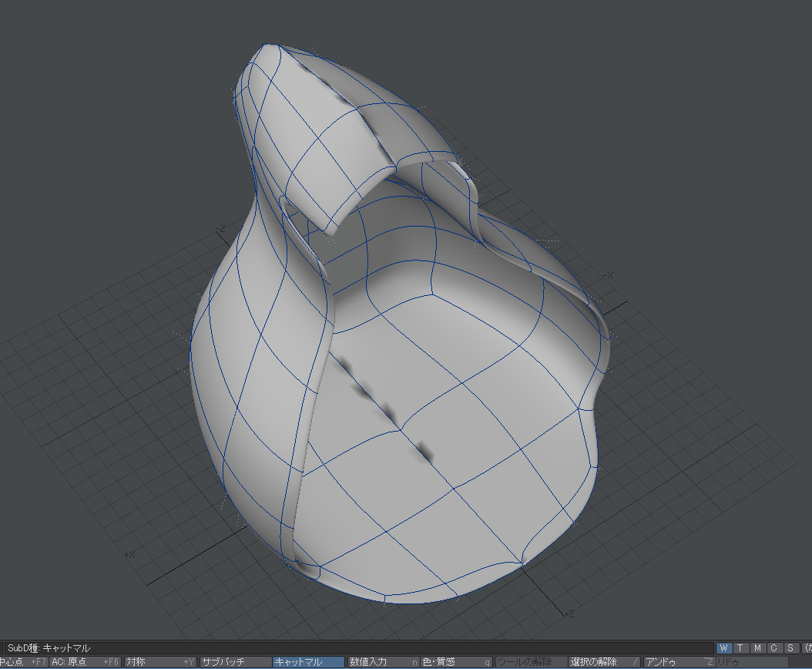812x669 pixels.
Task: Toggle the 対称 symmetry mode button
Action: click(x=160, y=662)
